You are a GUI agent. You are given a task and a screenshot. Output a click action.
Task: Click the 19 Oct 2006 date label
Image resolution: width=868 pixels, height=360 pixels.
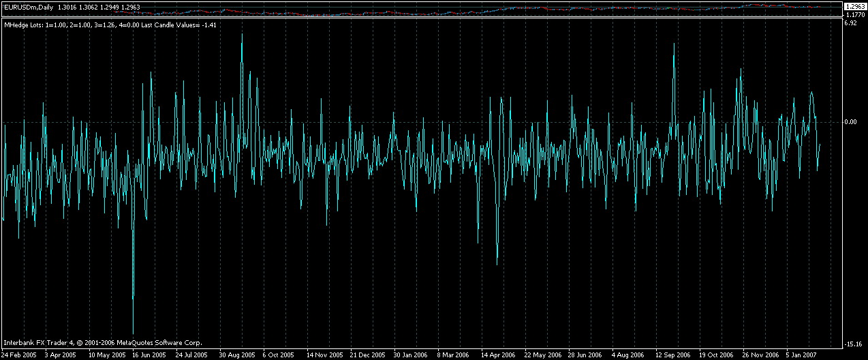point(716,355)
